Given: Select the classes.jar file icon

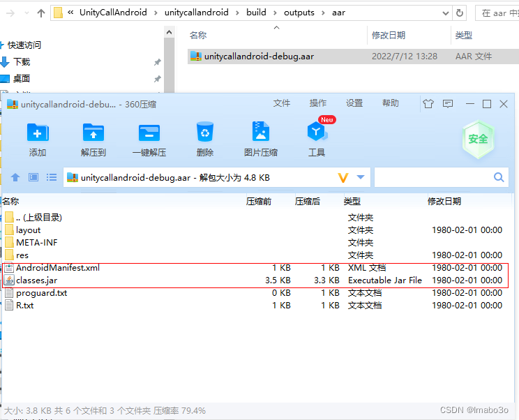Looking at the screenshot, I should 10,280.
